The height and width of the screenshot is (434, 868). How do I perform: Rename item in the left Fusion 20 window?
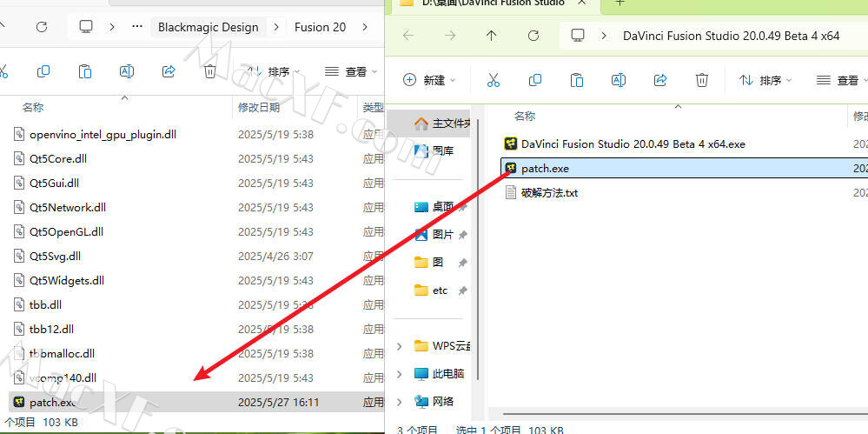tap(127, 71)
